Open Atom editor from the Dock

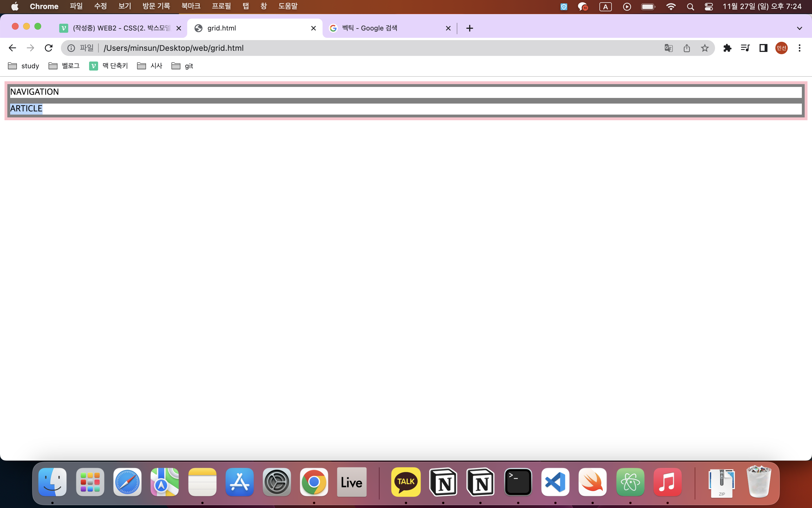630,482
